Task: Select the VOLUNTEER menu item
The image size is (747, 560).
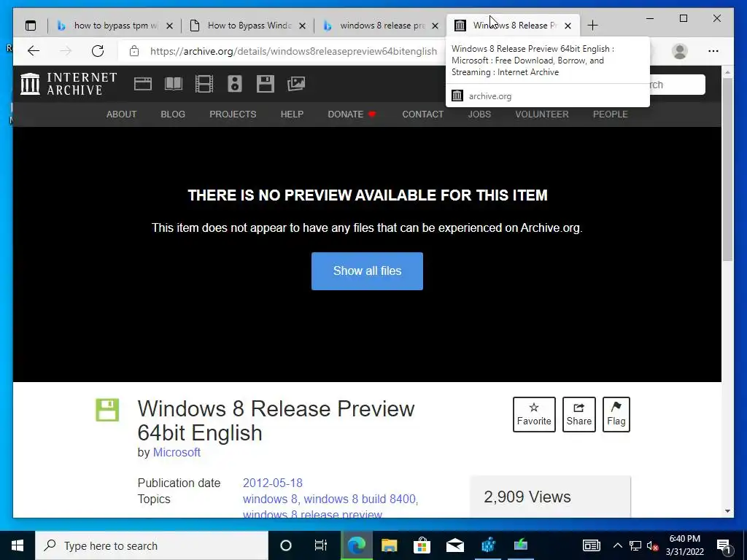Action: 542,114
